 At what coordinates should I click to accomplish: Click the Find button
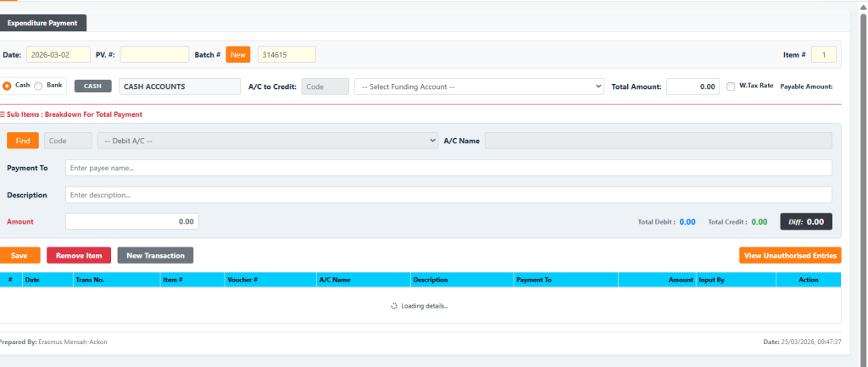[23, 141]
